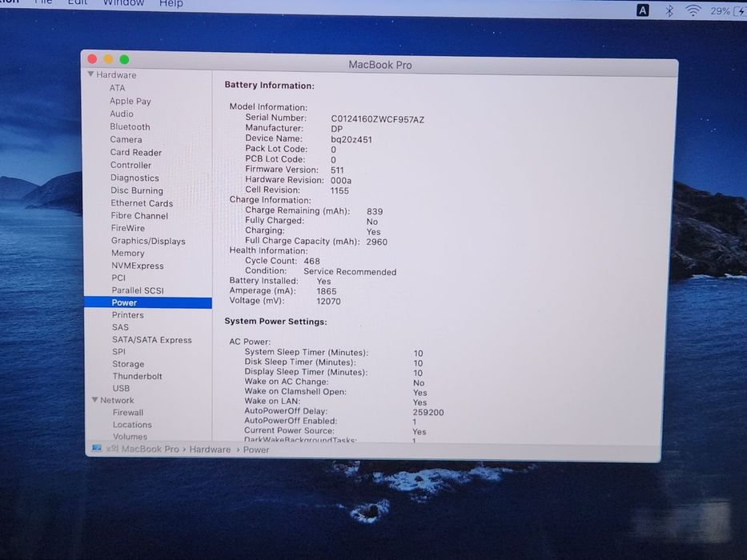Click the device name bq20z451
Viewport: 747px width, 560px height.
click(x=351, y=139)
